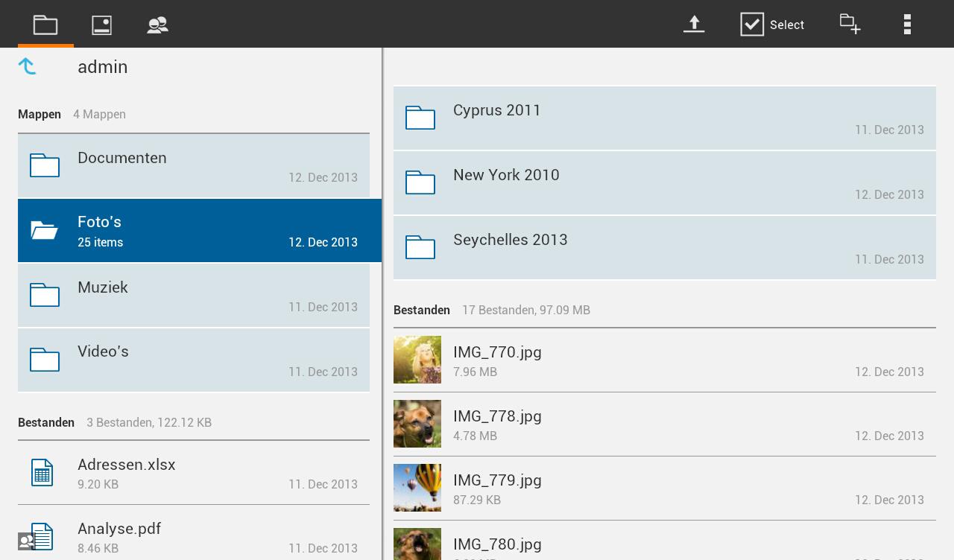Create a new folder using toolbar icon
This screenshot has height=560, width=954.
tap(850, 24)
